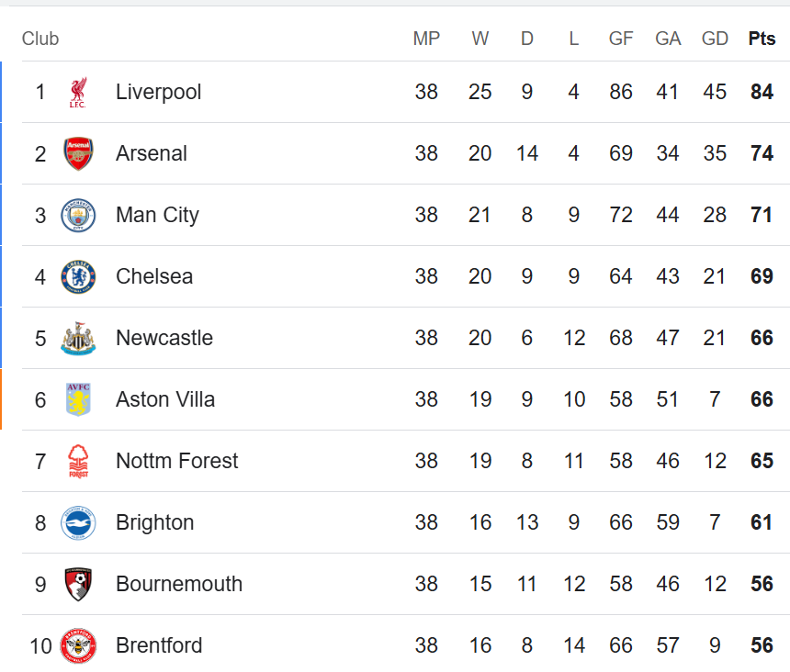Select the Newcastle team name
Screen dimensions: 790x672
(164, 338)
